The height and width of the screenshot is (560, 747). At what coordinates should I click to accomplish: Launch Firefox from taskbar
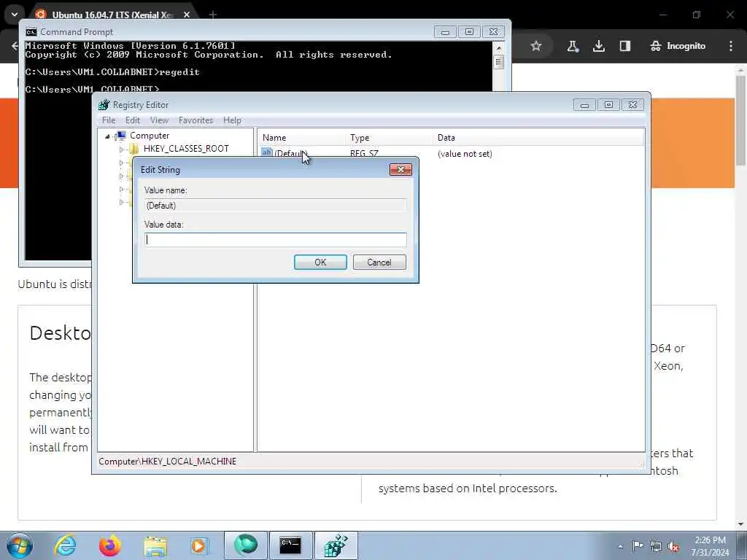coord(109,545)
